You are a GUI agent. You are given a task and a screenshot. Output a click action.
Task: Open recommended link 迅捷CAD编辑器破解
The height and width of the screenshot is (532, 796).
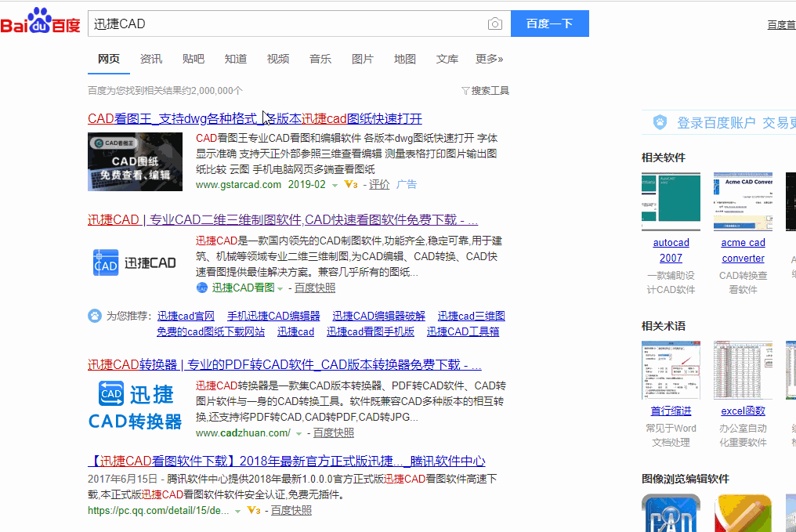378,316
